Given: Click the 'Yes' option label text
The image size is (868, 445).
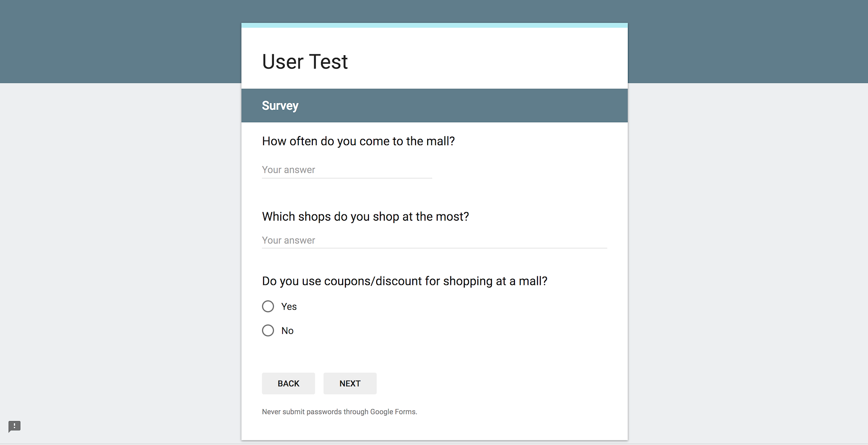Looking at the screenshot, I should [289, 307].
